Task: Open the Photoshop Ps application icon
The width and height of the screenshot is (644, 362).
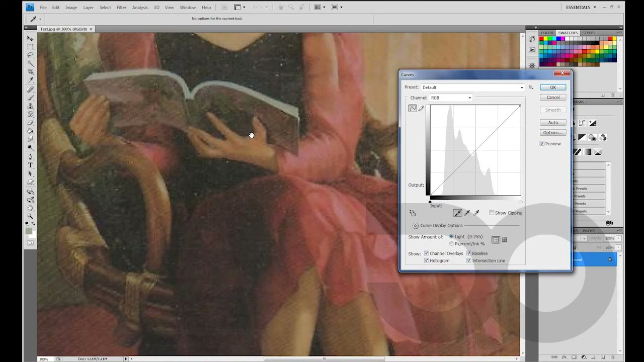Action: 30,7
